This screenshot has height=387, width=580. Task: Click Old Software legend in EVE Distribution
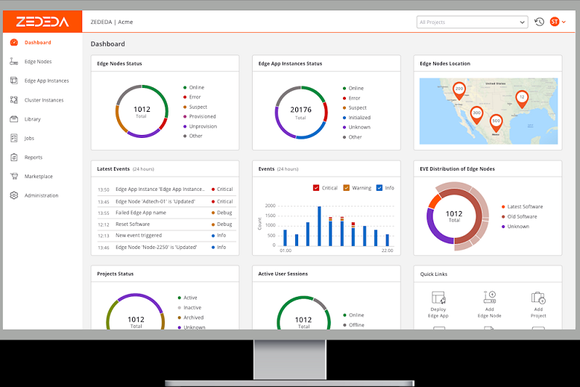click(x=519, y=216)
